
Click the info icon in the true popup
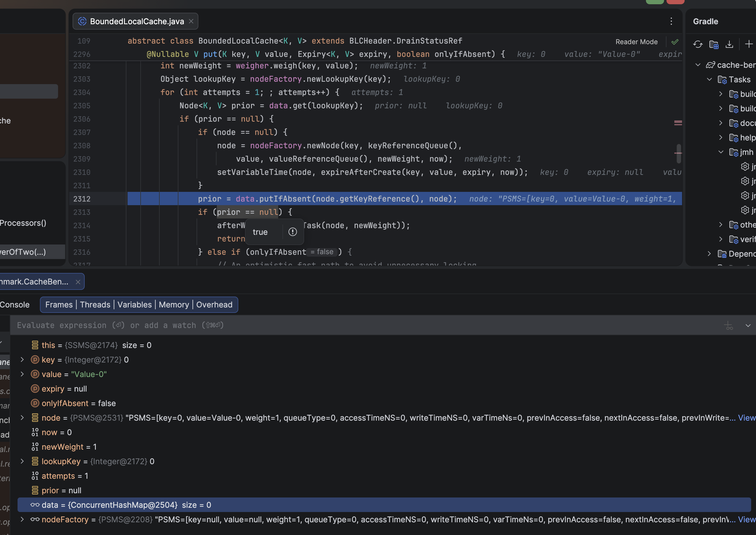pos(292,232)
